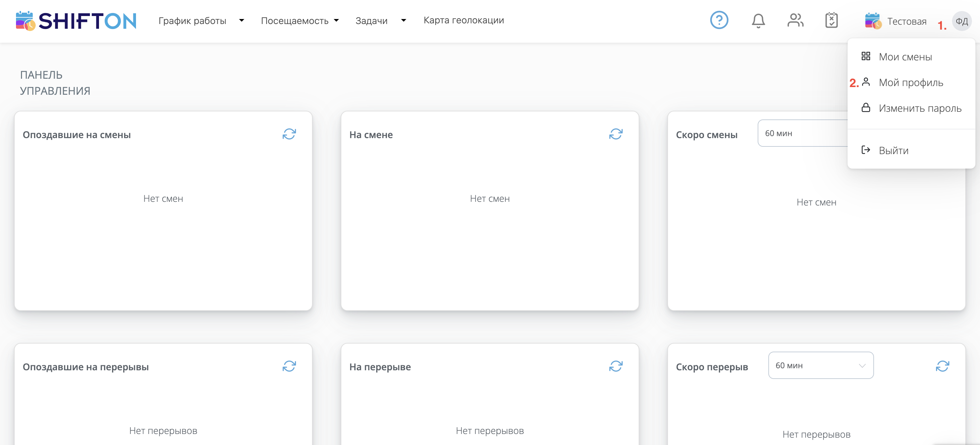Expand the Задачи dropdown arrow
The height and width of the screenshot is (445, 980).
pos(404,21)
